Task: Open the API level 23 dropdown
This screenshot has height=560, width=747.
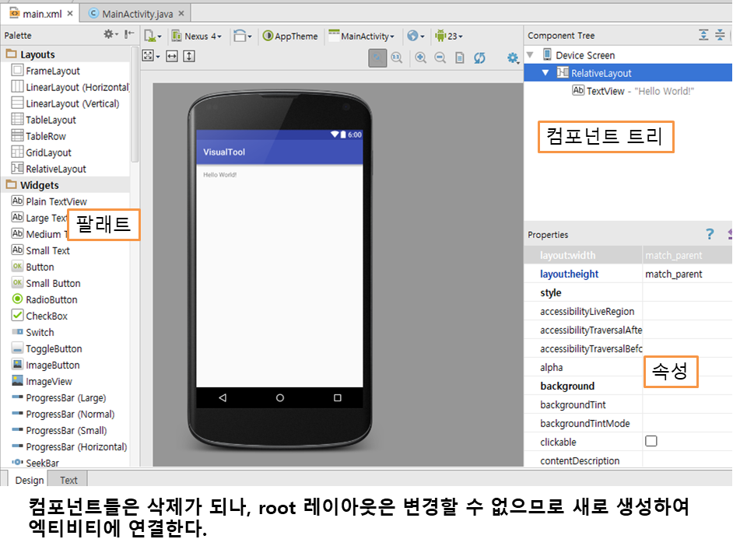Action: pos(449,36)
